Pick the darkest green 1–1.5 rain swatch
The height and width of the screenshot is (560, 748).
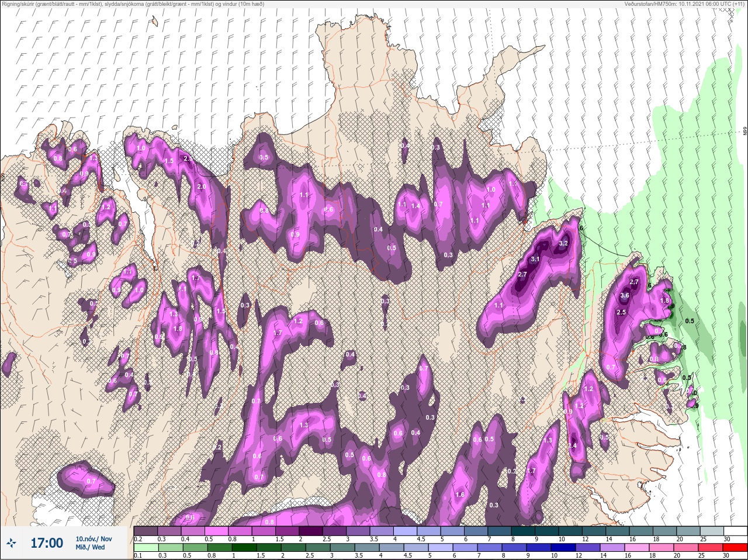pos(244,548)
